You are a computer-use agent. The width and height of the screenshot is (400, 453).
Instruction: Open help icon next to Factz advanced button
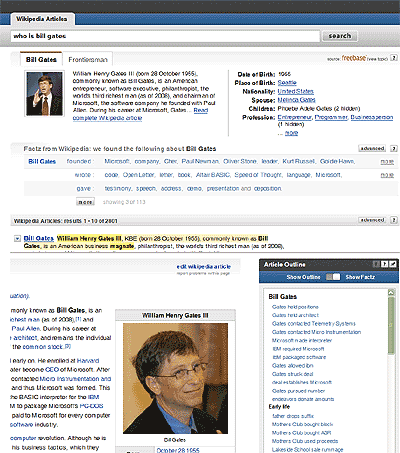[394, 148]
